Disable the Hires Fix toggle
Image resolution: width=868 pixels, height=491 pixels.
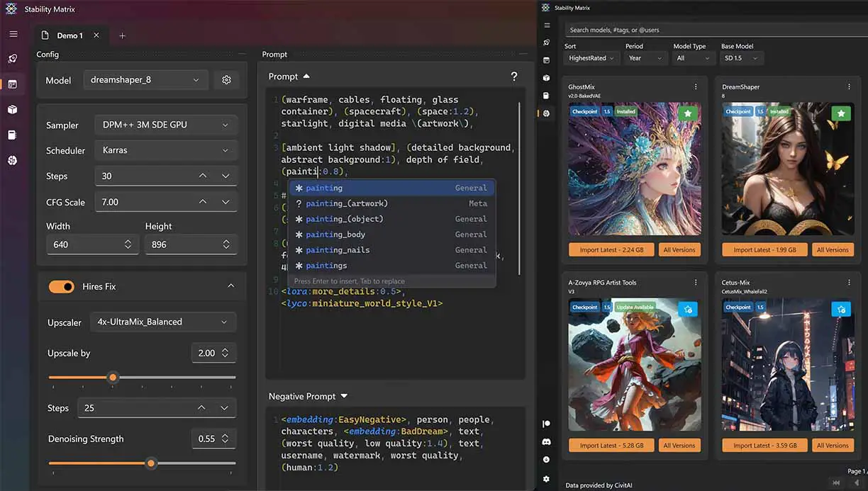(62, 286)
